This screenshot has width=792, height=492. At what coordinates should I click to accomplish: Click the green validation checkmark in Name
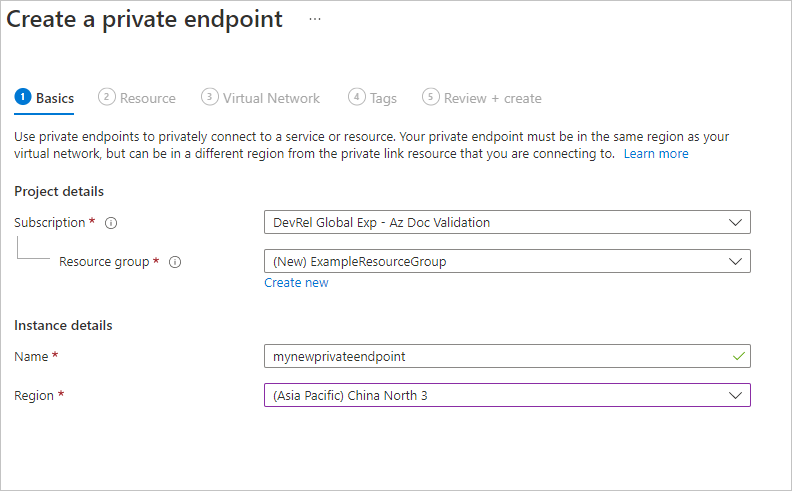739,356
